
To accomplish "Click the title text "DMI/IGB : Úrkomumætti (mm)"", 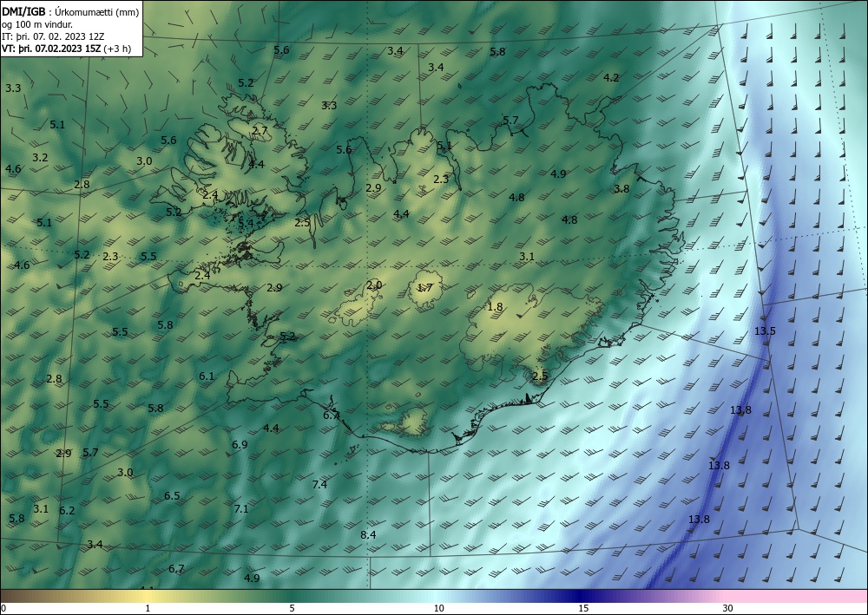I will pos(71,12).
